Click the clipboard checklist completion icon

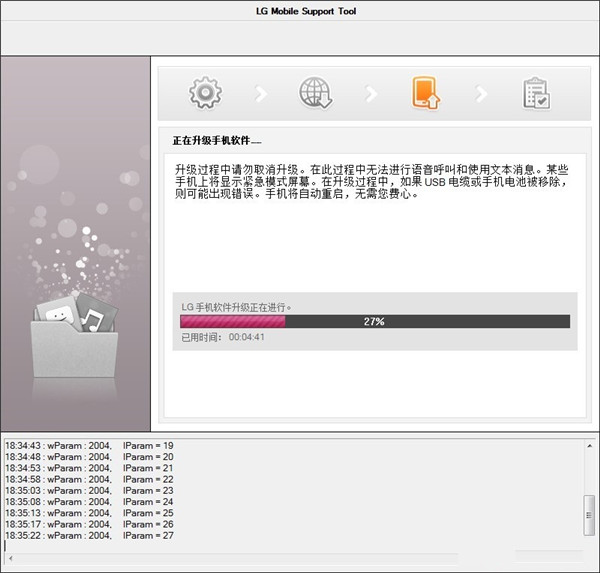coord(536,94)
